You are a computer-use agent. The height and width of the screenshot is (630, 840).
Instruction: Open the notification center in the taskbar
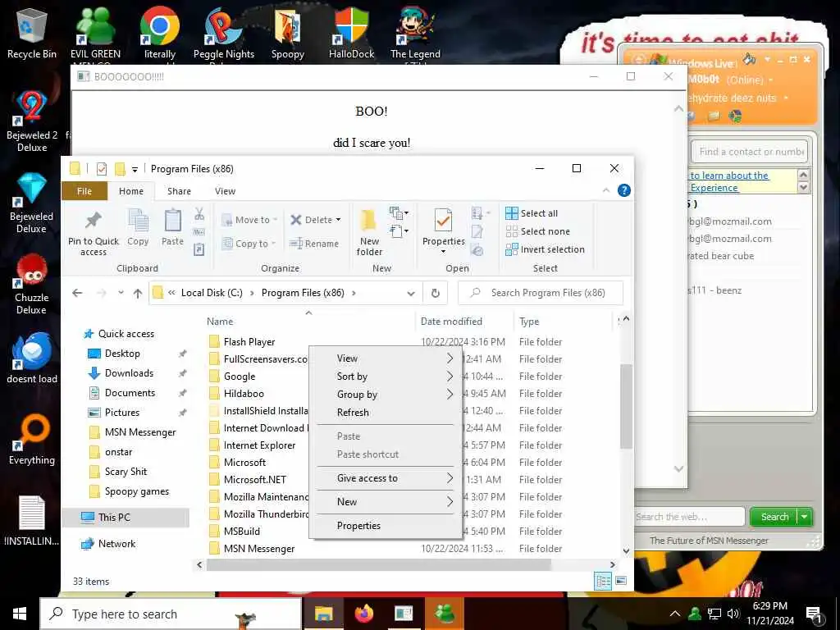[814, 614]
